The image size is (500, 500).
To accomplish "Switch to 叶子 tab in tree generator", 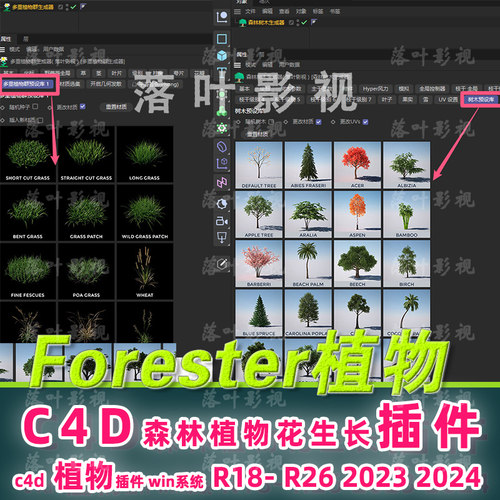I will pos(387,99).
